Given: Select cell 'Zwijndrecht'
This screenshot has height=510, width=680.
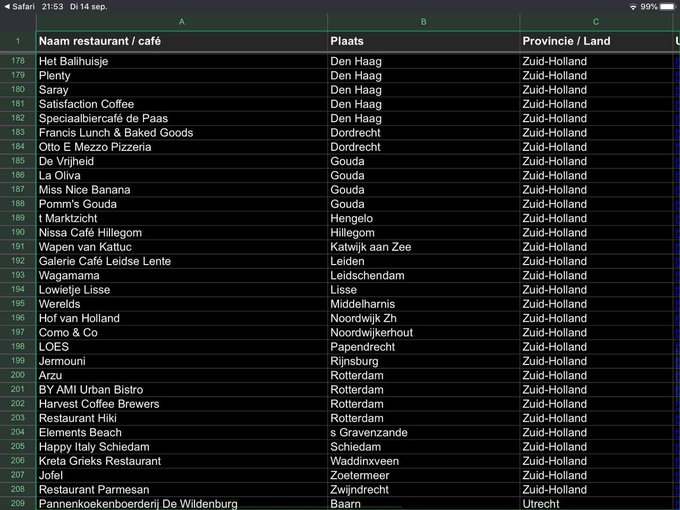Looking at the screenshot, I should [423, 490].
